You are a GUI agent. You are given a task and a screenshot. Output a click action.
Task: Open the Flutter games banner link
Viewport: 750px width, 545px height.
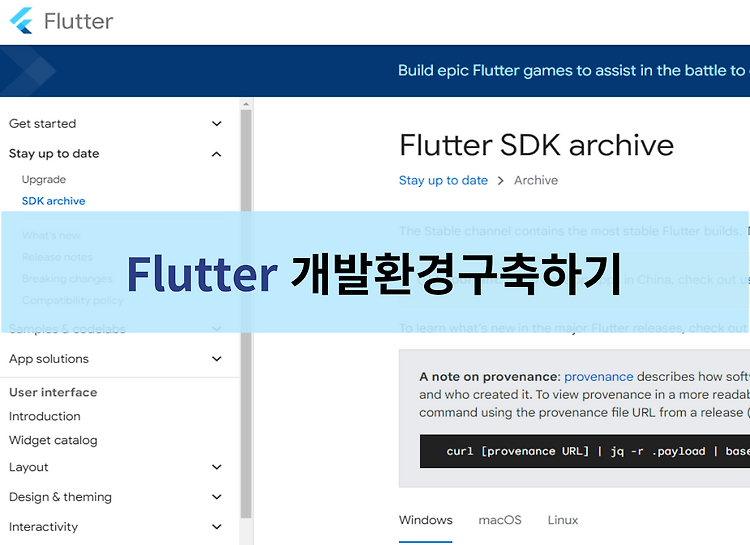click(574, 71)
